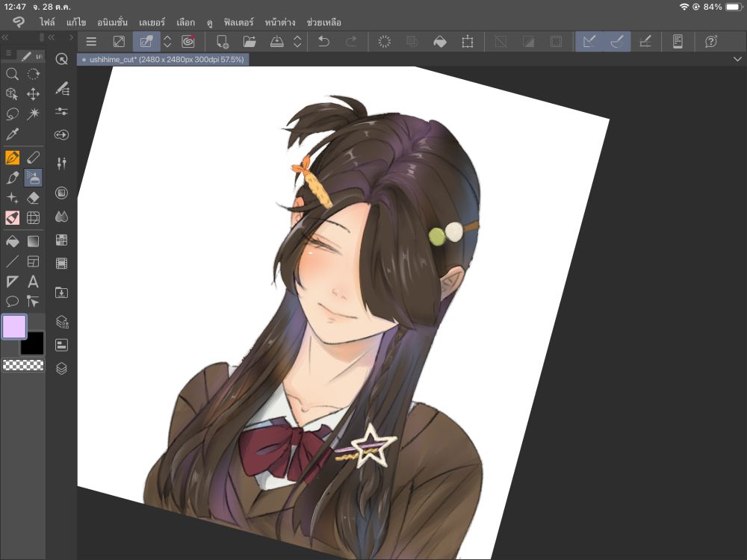The height and width of the screenshot is (560, 747).
Task: Open the ไฟล์ (File) menu
Action: (47, 22)
